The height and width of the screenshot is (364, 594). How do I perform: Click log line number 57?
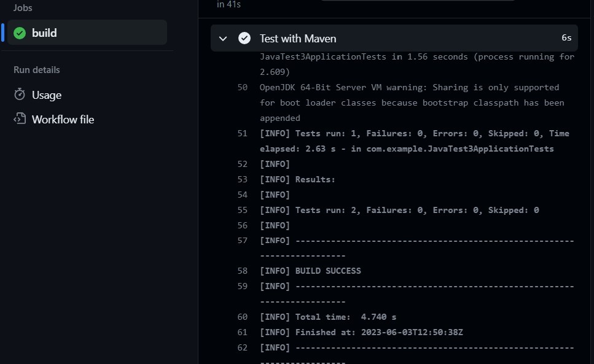coord(243,241)
